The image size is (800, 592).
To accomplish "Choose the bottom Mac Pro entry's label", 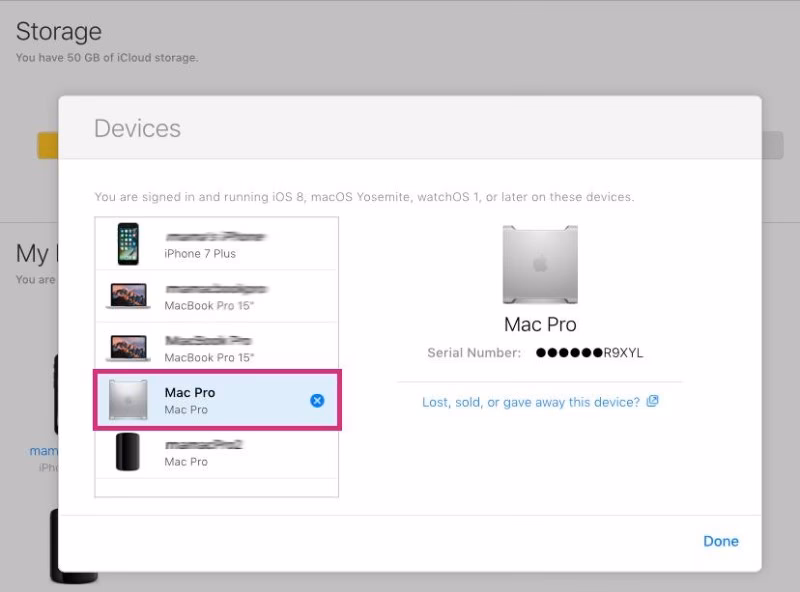I will point(186,462).
